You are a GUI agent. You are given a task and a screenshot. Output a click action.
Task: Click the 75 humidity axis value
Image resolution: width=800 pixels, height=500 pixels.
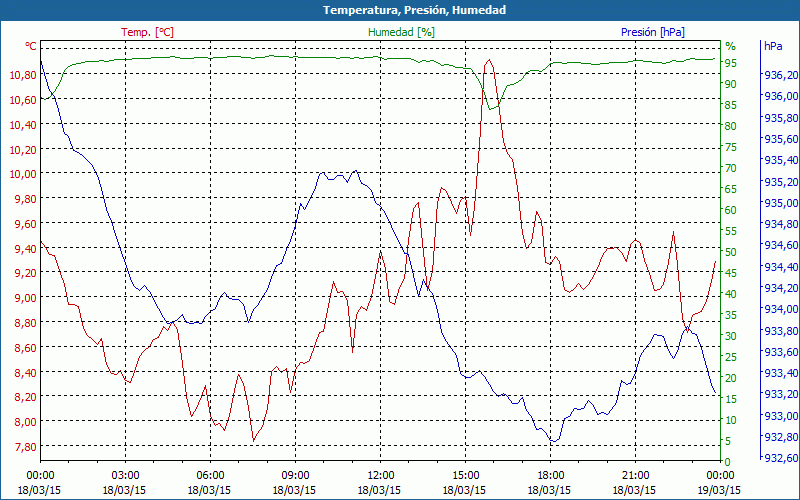coord(731,147)
